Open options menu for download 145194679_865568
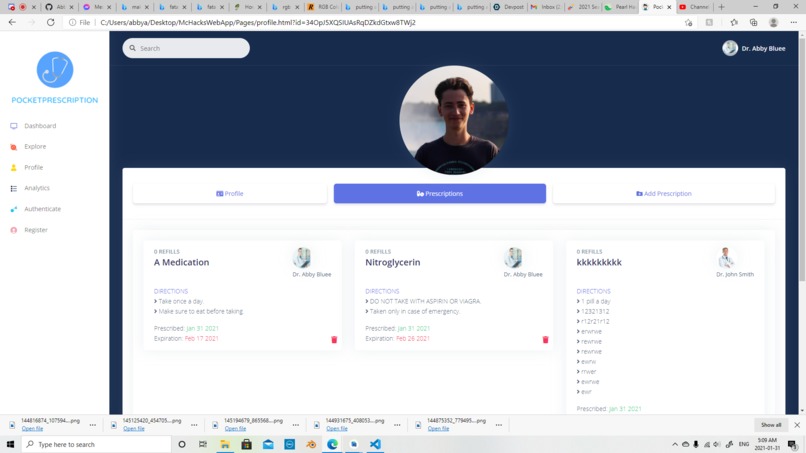The image size is (806, 453). [296, 425]
